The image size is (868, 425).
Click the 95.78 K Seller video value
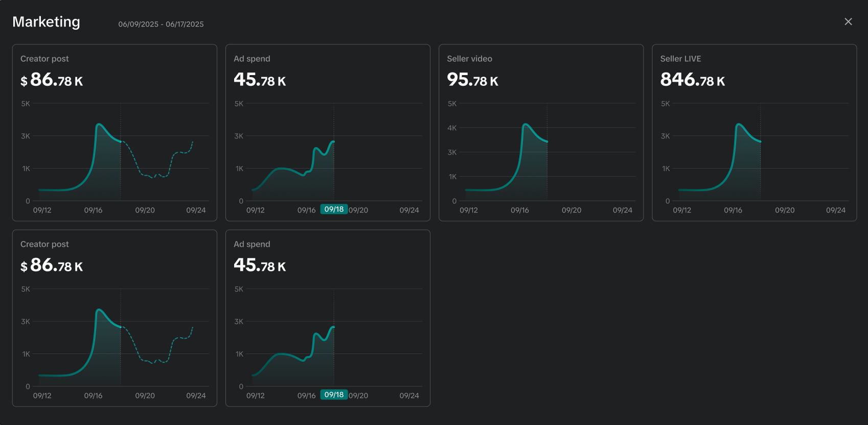[472, 80]
